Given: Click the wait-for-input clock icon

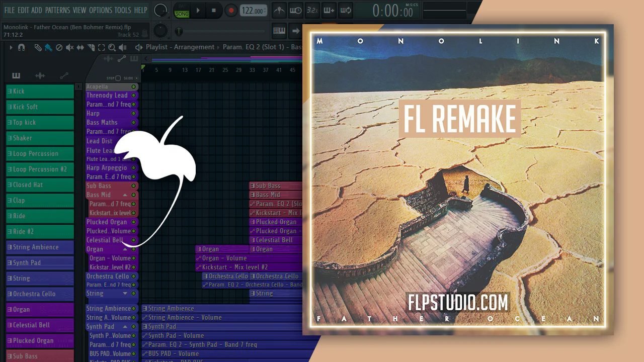Looking at the screenshot, I should (x=296, y=10).
